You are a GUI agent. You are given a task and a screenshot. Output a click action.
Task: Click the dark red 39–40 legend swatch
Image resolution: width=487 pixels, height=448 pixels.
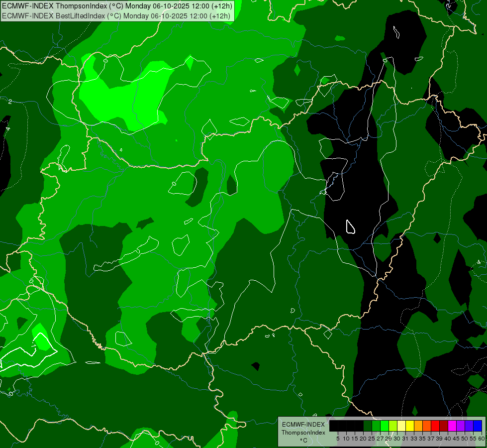tap(444, 426)
